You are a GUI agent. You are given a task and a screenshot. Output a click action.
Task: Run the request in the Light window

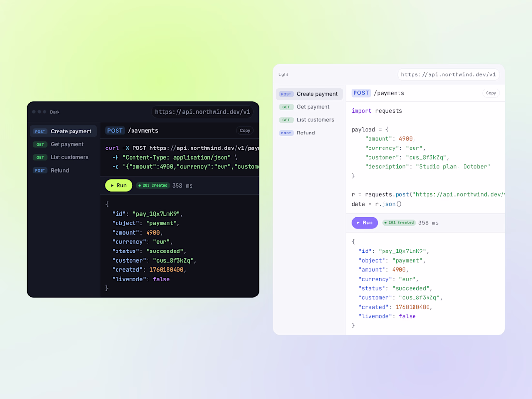point(365,222)
